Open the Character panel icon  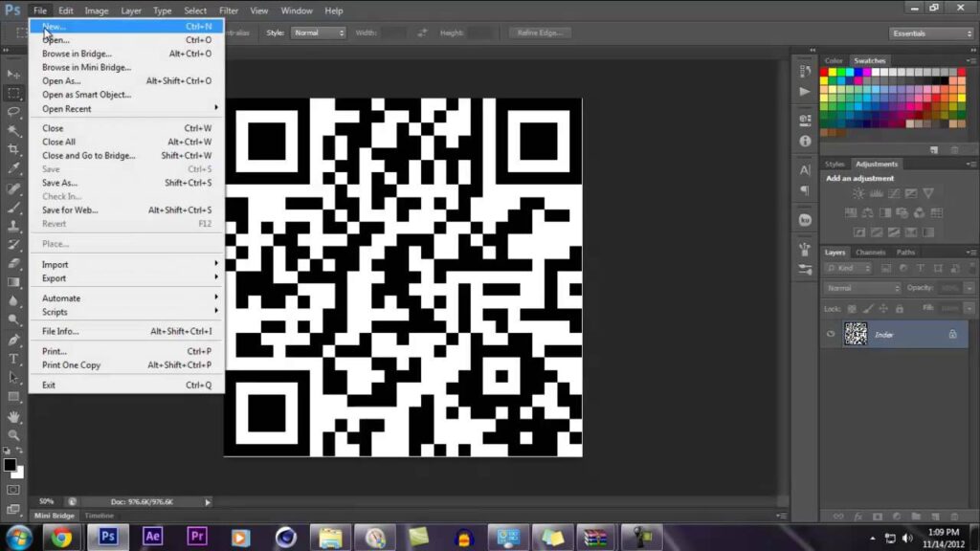click(805, 170)
